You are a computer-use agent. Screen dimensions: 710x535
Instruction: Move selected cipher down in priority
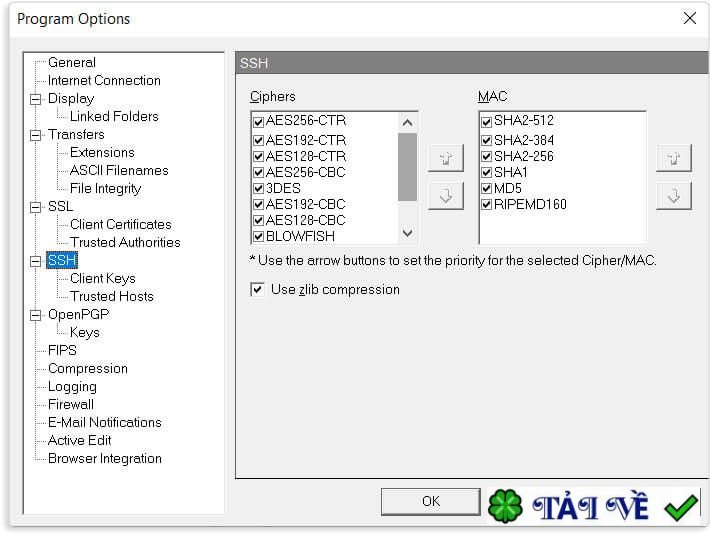tap(446, 196)
